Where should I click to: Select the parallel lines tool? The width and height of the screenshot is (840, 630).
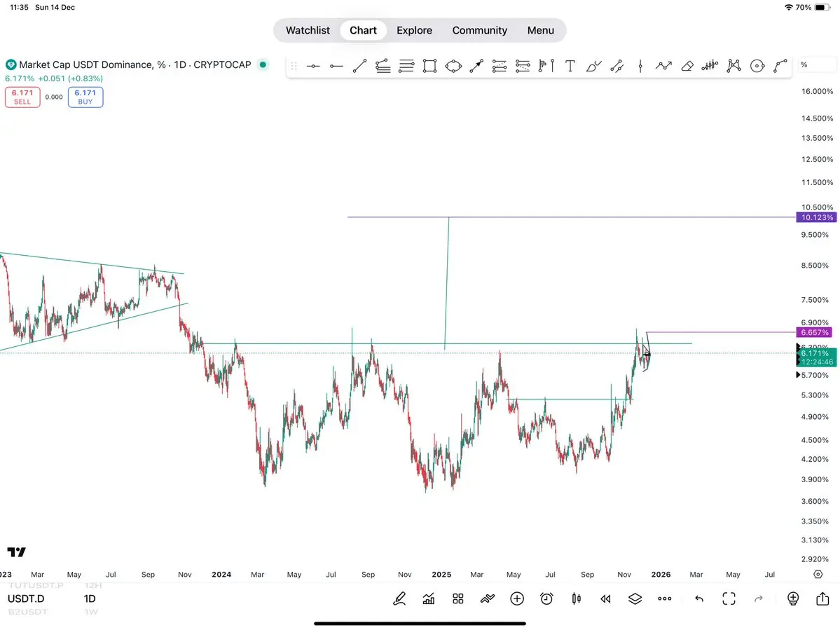406,66
